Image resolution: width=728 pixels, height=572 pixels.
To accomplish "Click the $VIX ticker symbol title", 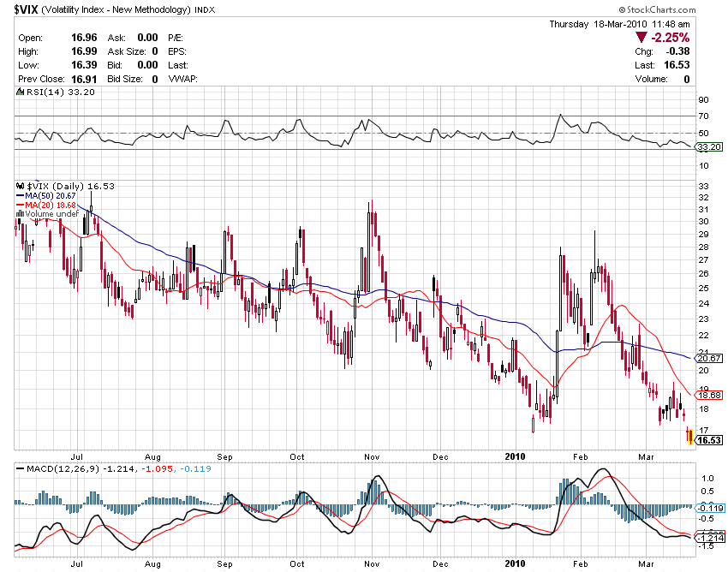I will coord(26,9).
